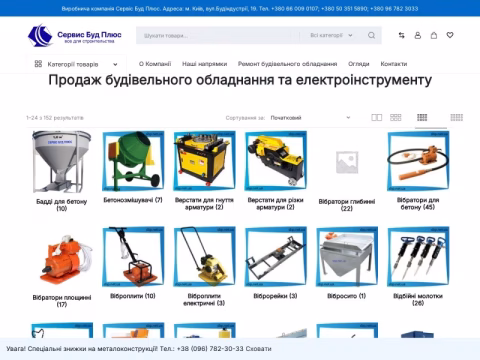Select the four-column grid view
The image size is (480, 360).
(422, 117)
